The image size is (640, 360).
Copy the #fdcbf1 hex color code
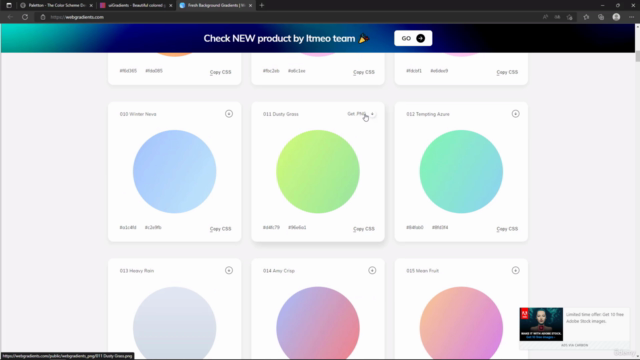coord(414,71)
